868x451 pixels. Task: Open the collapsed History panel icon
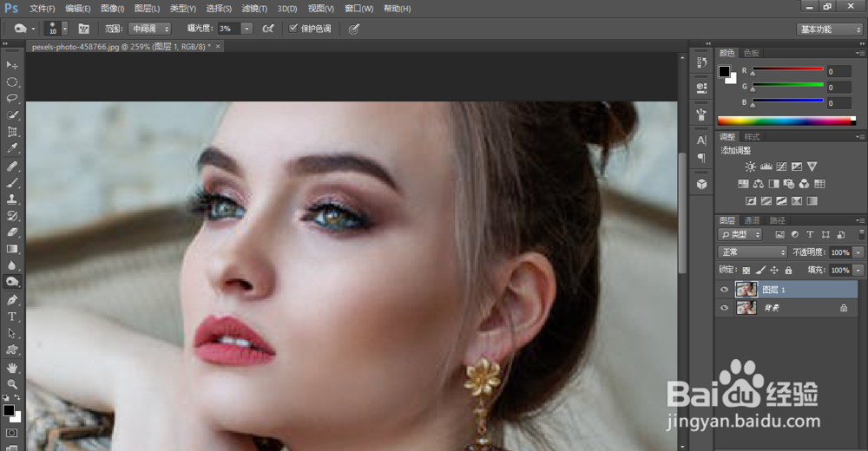click(701, 62)
